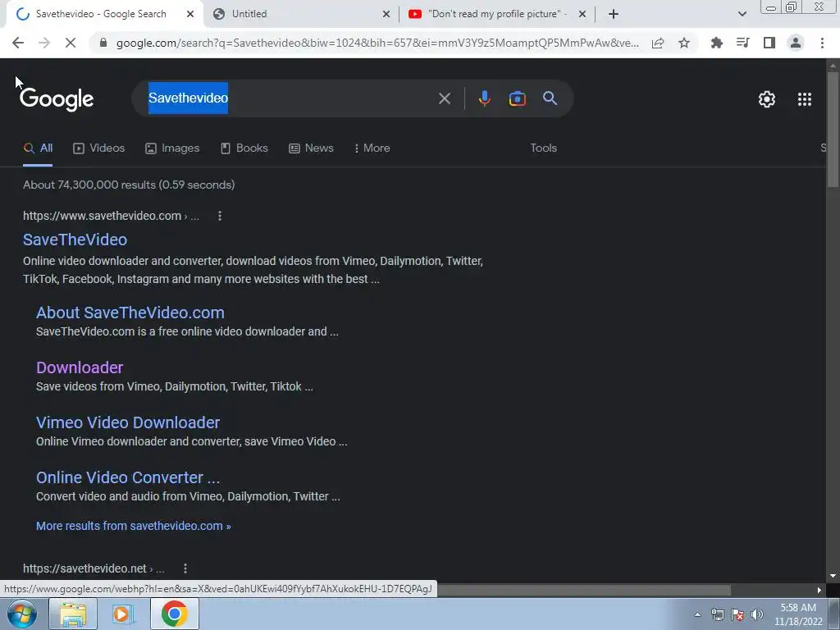This screenshot has width=840, height=630.
Task: Expand the tab search dropdown arrow
Action: (x=742, y=14)
